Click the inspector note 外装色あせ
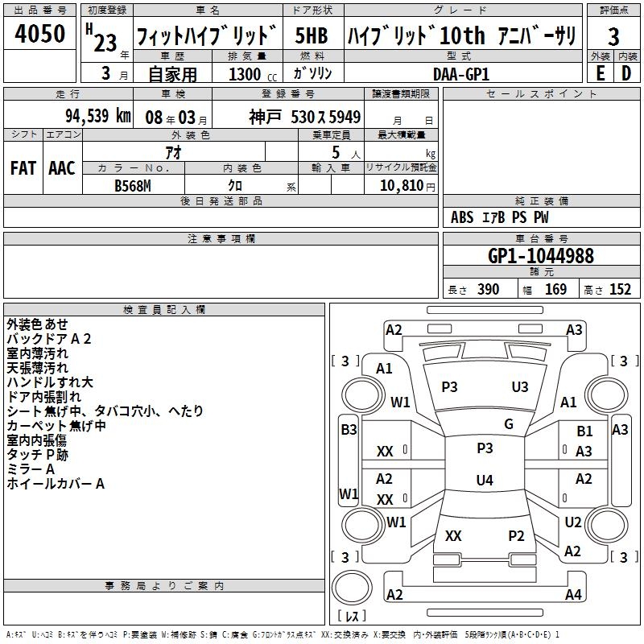644x644 pixels. [37, 324]
